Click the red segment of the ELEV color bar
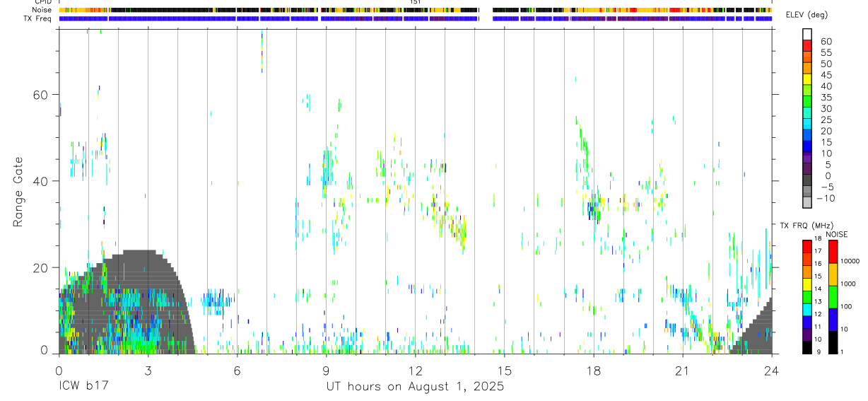Image resolution: width=868 pixels, height=401 pixels. click(x=807, y=45)
